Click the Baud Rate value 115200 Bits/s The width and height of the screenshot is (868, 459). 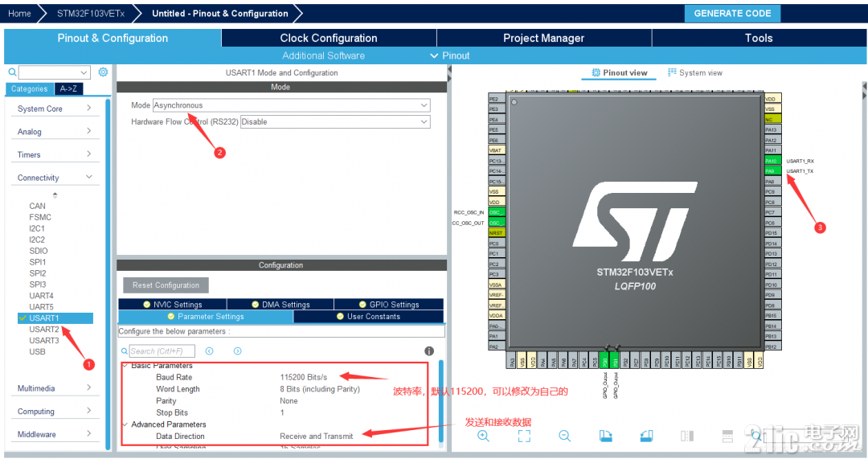pyautogui.click(x=303, y=377)
